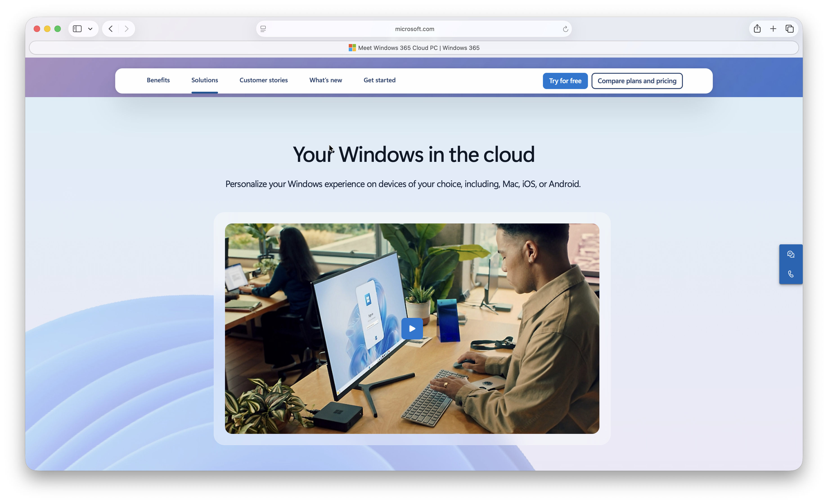This screenshot has width=828, height=504.
Task: Click the video thumbnail of the man at desk
Action: (412, 329)
